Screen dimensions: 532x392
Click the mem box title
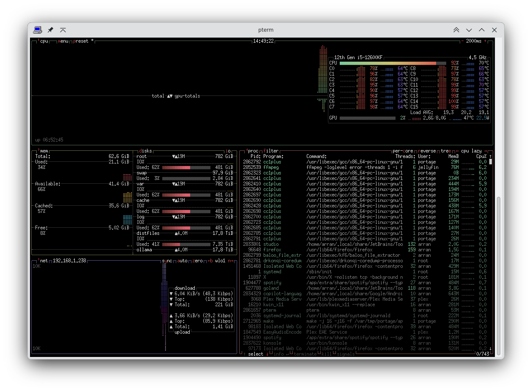pyautogui.click(x=43, y=151)
